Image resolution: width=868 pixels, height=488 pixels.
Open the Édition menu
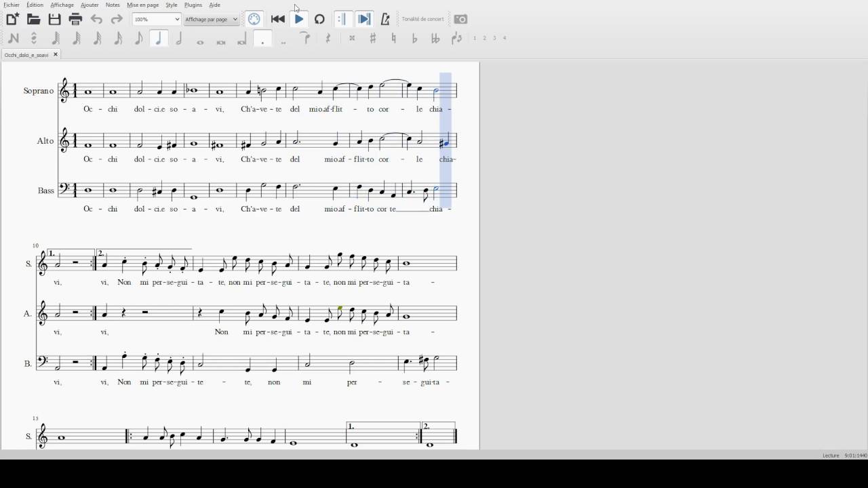tap(35, 5)
